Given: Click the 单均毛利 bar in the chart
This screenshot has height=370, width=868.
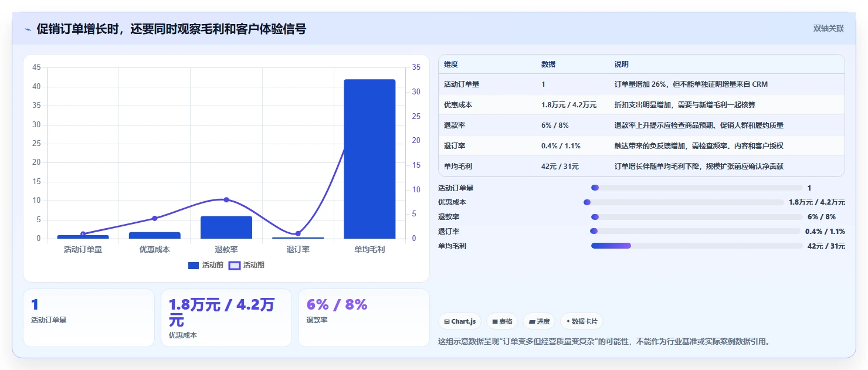Looking at the screenshot, I should [369, 159].
